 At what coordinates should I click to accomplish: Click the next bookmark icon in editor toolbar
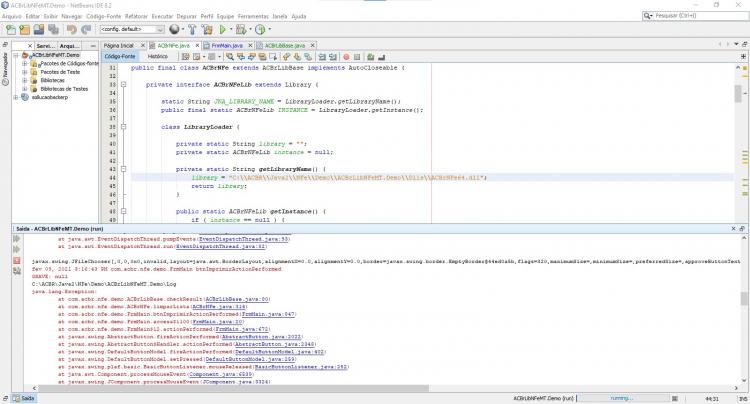[x=297, y=57]
